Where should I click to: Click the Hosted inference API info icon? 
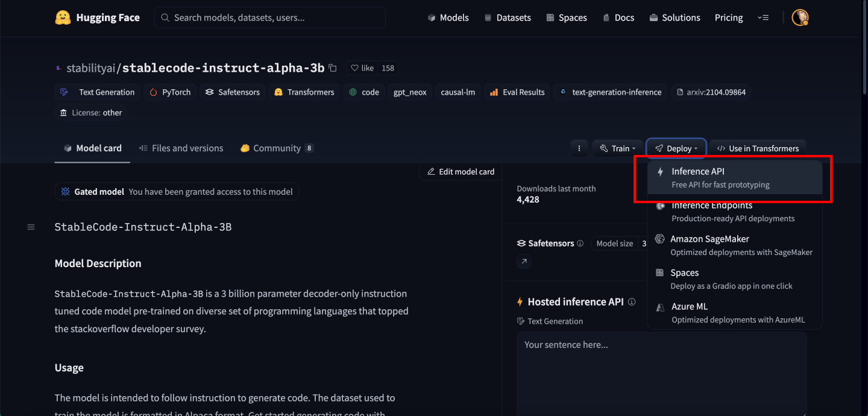[x=632, y=302]
